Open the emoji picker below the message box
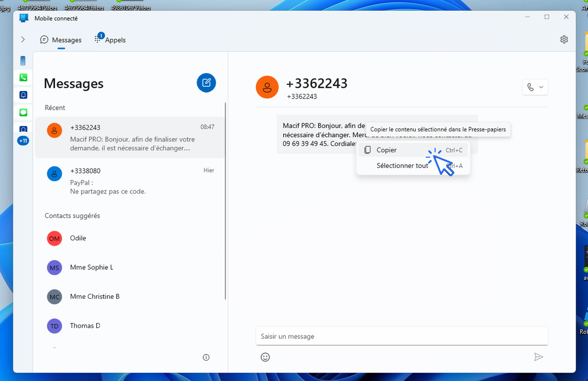The image size is (588, 381). pyautogui.click(x=265, y=357)
